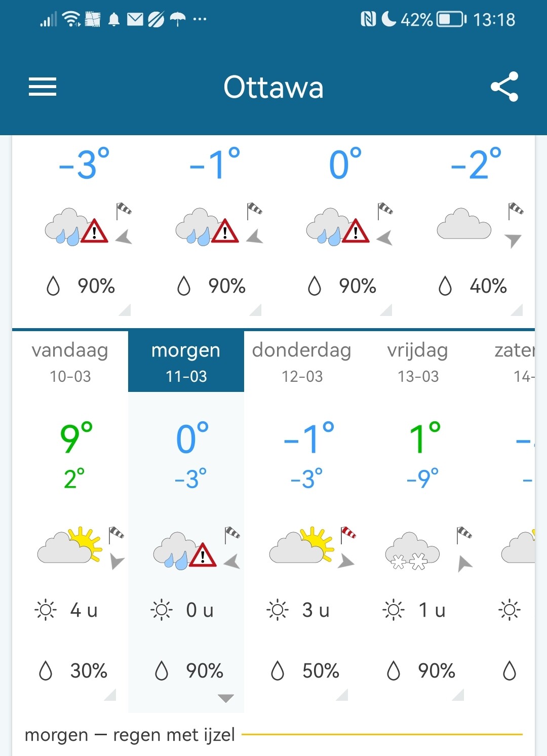Expand the vandaag day details corner
This screenshot has height=756, width=547.
click(110, 695)
